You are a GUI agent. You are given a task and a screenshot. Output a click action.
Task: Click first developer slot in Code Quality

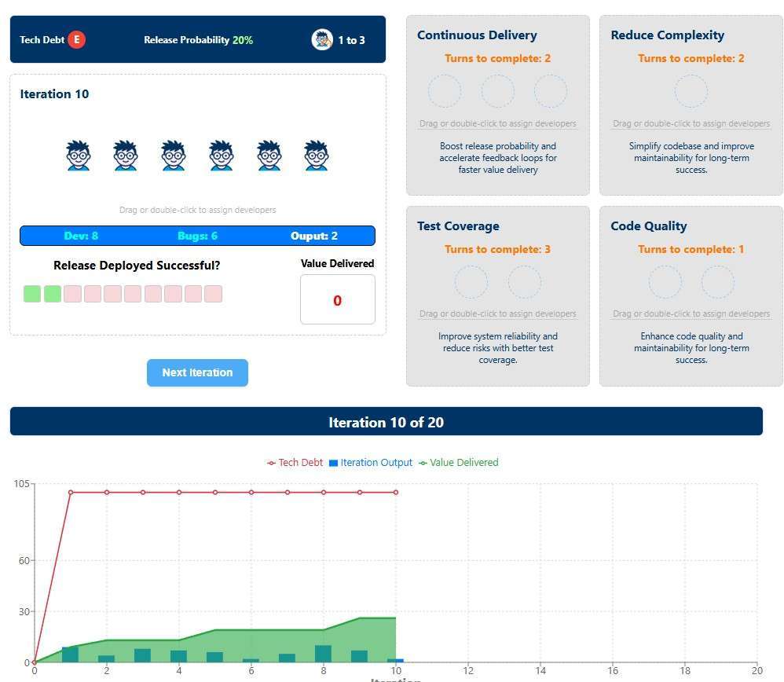[x=665, y=282]
